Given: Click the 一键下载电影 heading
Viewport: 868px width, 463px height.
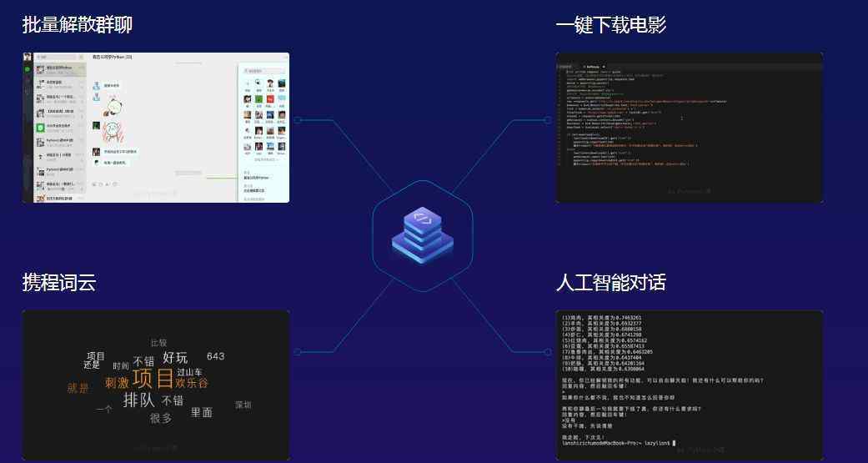Looking at the screenshot, I should [610, 25].
